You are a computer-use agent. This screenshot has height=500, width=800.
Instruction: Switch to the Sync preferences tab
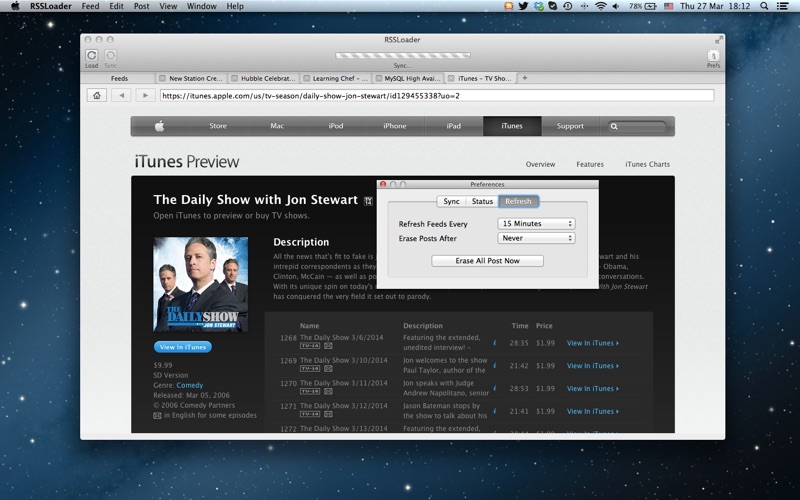(452, 202)
